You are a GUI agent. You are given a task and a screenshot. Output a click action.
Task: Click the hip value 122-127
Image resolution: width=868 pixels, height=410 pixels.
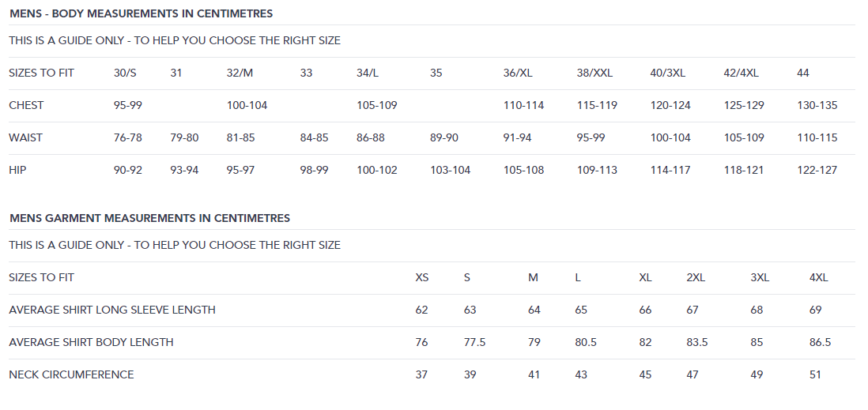pos(817,170)
